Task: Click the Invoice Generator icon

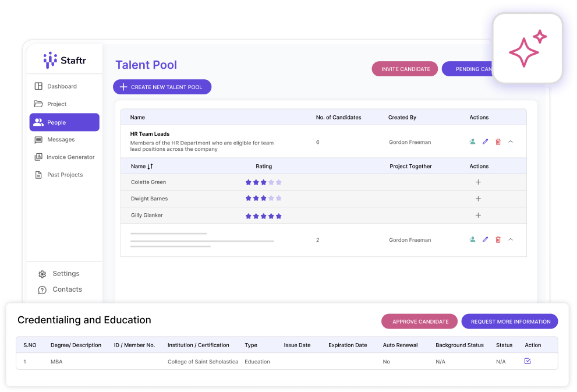Action: [38, 157]
